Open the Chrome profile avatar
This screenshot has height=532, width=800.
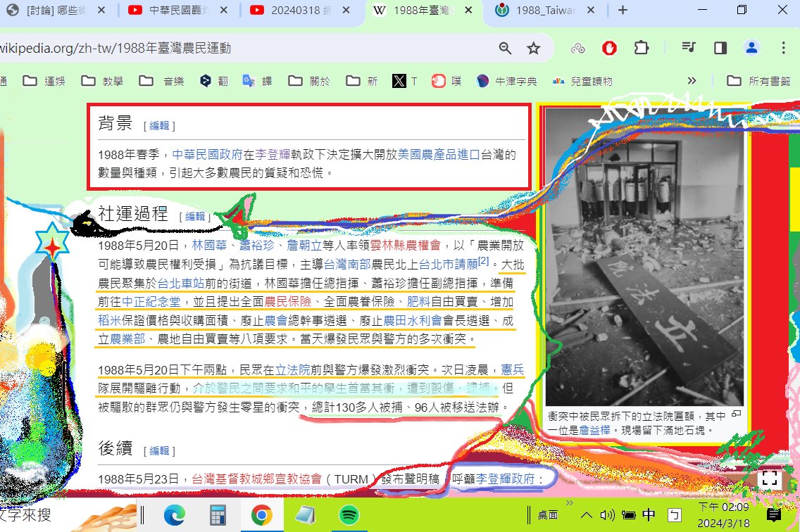(x=751, y=48)
